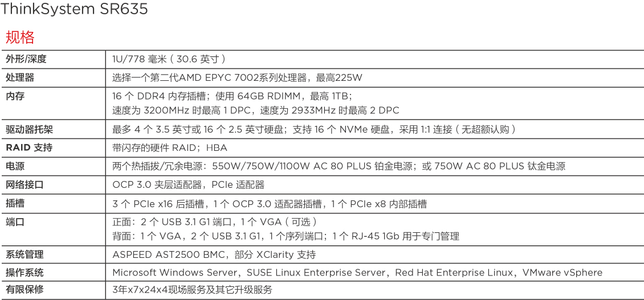Select the 电源 row label
Screen dimensions: 644x300
tap(15, 166)
